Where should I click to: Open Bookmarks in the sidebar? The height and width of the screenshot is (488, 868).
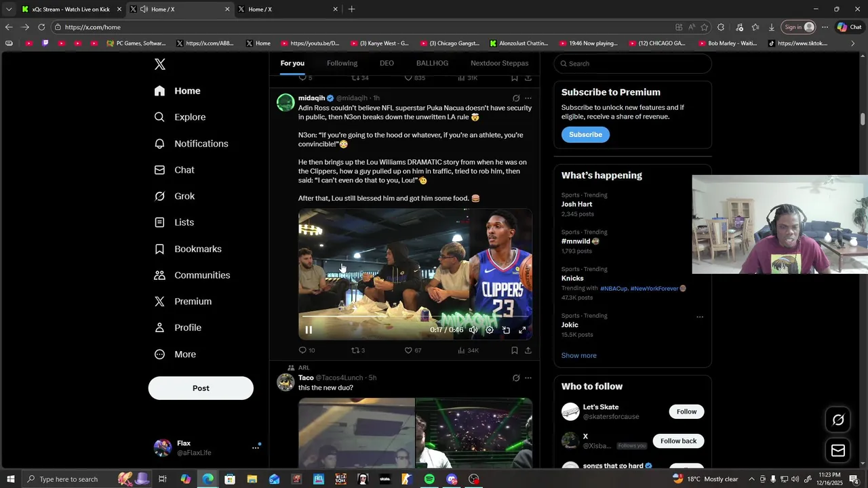(188, 249)
